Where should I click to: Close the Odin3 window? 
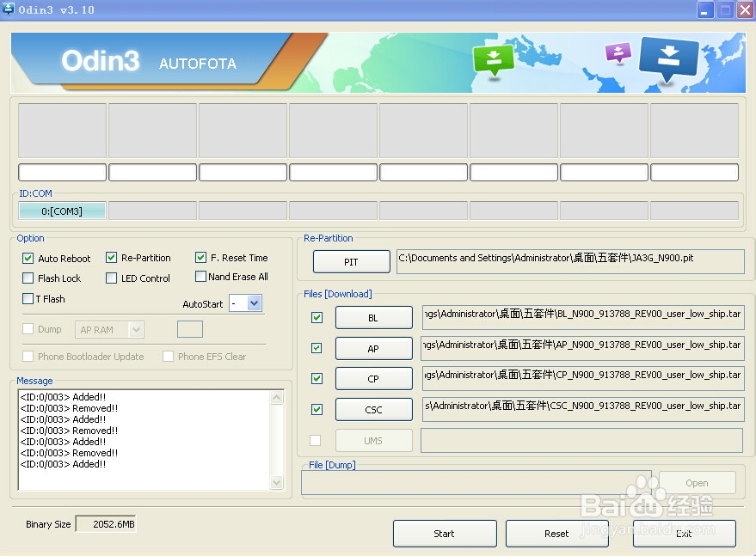(x=745, y=10)
